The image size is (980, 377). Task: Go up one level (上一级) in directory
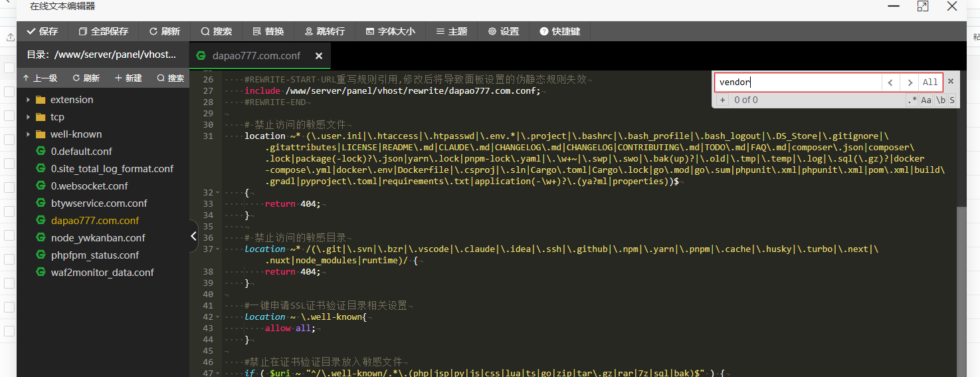pos(39,78)
